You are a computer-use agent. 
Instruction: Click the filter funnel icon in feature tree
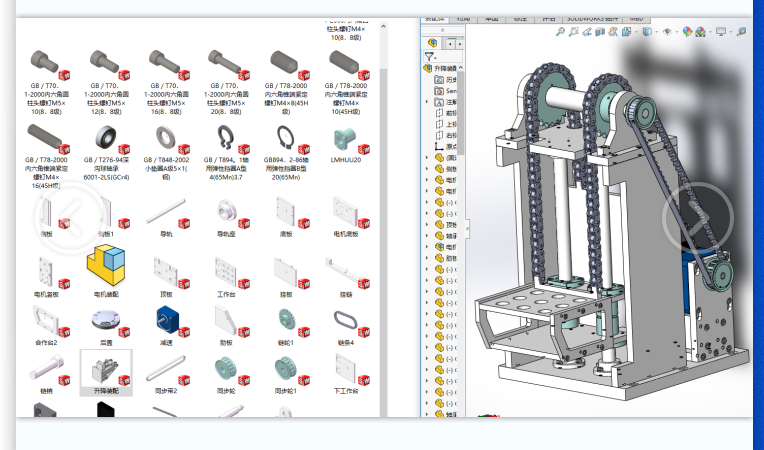pyautogui.click(x=429, y=58)
